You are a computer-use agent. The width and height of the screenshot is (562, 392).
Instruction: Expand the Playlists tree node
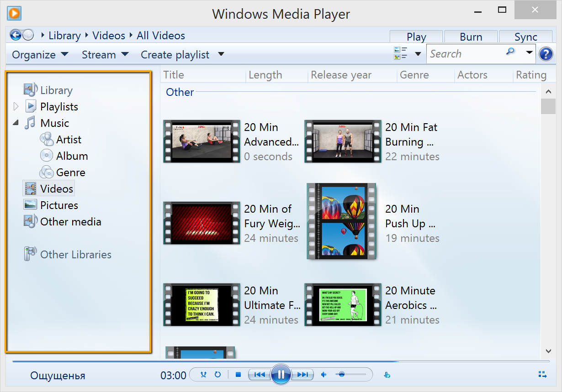[16, 107]
